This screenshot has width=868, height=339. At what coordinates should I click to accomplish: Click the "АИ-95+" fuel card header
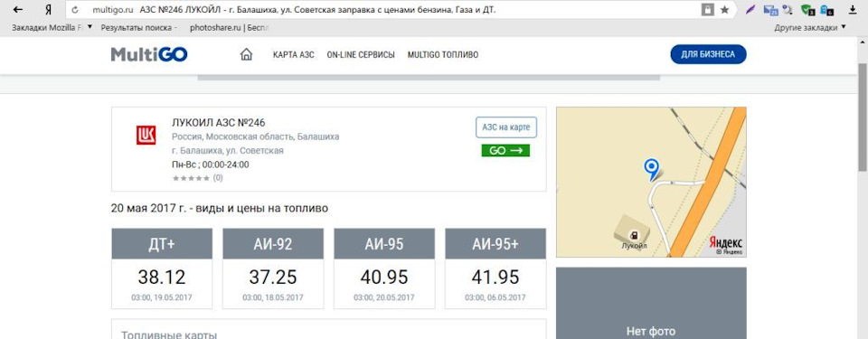point(495,244)
